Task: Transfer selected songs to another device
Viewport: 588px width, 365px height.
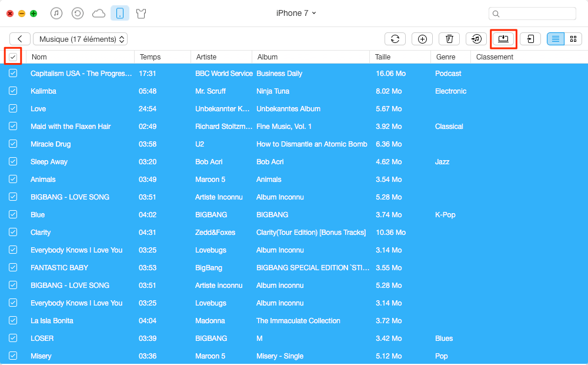Action: (530, 39)
